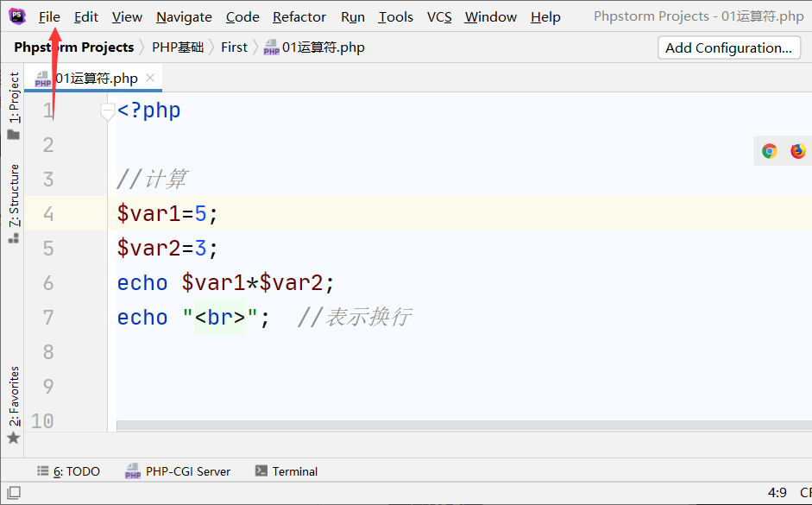Image resolution: width=812 pixels, height=505 pixels.
Task: Click PHP基础 breadcrumb folder
Action: tap(178, 47)
